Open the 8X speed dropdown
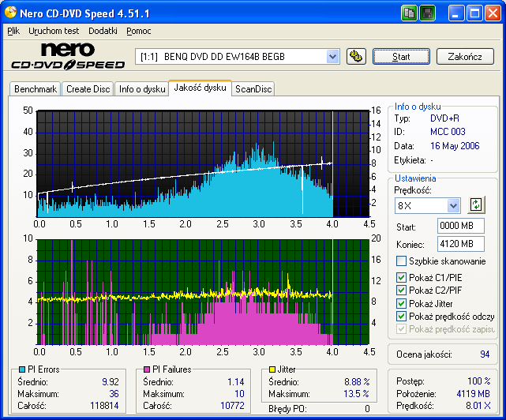 tap(453, 205)
